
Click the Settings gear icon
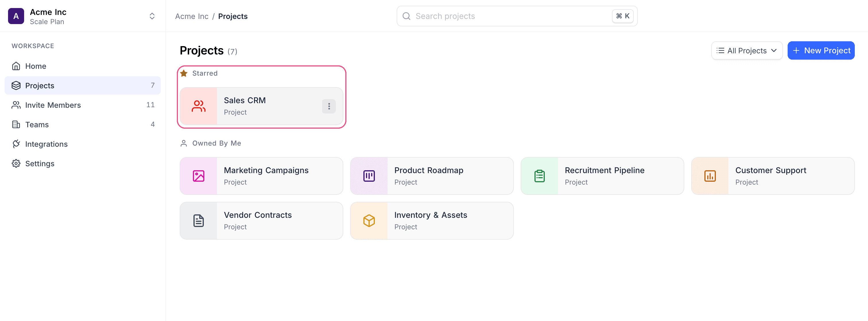(16, 164)
